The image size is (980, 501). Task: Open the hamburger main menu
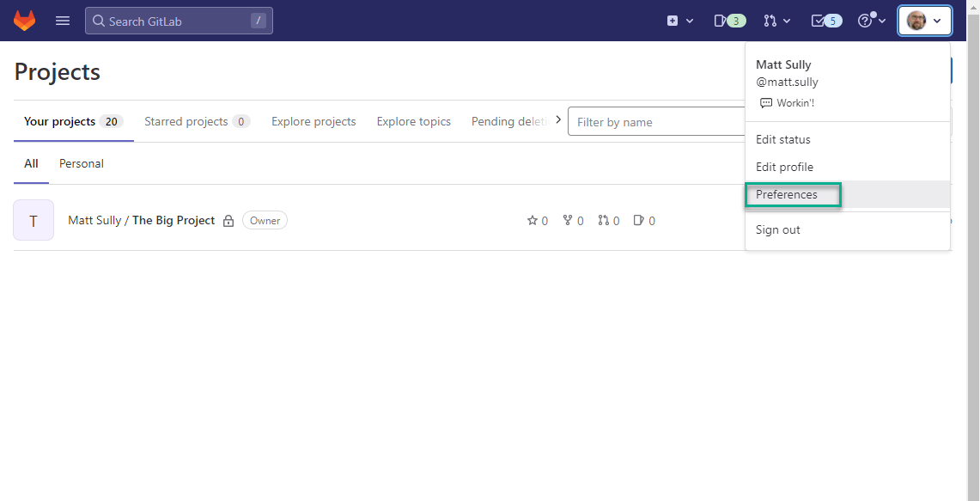click(x=63, y=21)
